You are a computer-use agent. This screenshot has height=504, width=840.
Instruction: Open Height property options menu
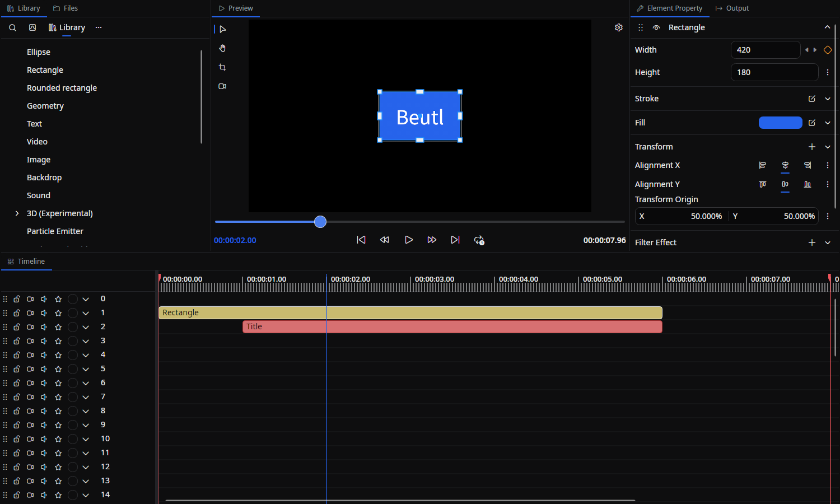828,72
